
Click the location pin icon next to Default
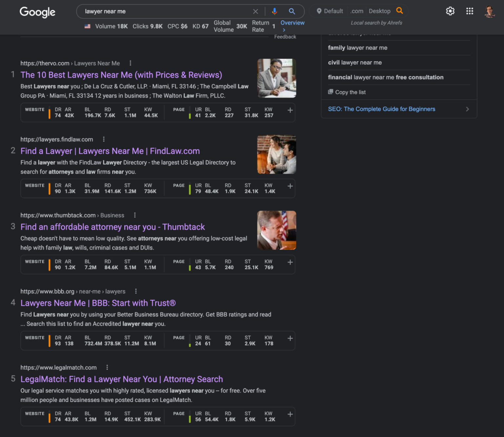[x=319, y=10]
